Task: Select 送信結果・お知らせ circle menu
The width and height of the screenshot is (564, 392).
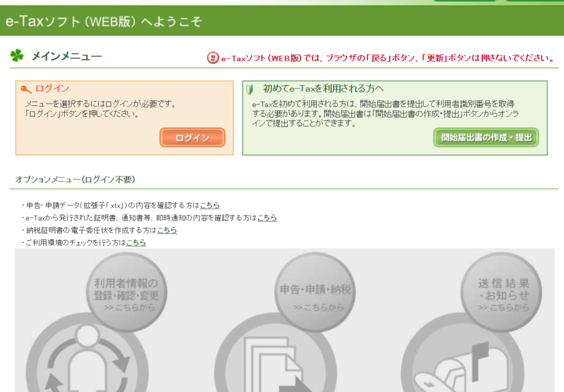Action: [x=503, y=293]
